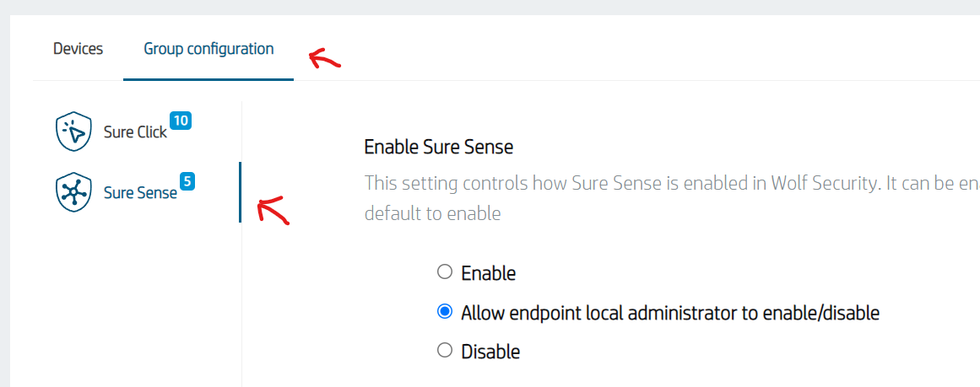The image size is (980, 387).
Task: Choose Allow endpoint local administrator radio button
Action: point(445,312)
